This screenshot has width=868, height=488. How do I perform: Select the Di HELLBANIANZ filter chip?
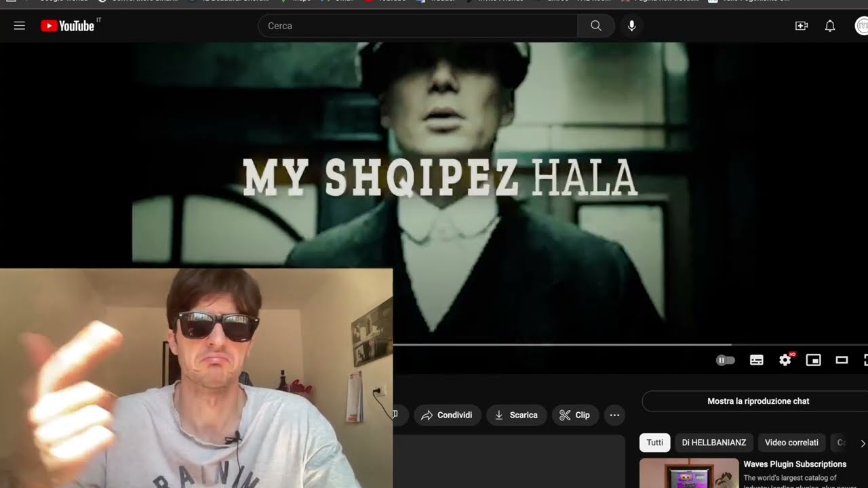tap(714, 443)
